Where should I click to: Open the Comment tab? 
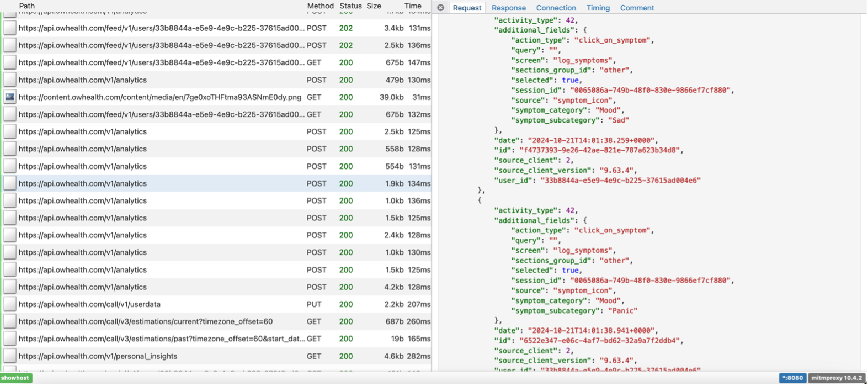tap(637, 8)
